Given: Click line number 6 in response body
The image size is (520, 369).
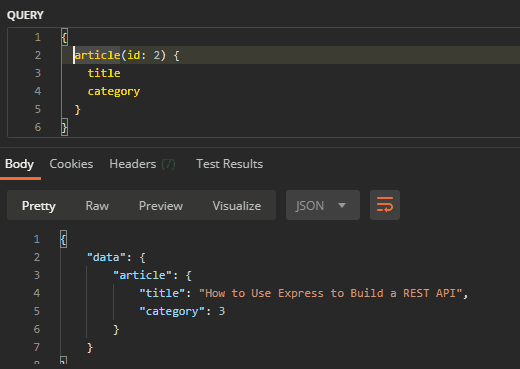Looking at the screenshot, I should [37, 329].
